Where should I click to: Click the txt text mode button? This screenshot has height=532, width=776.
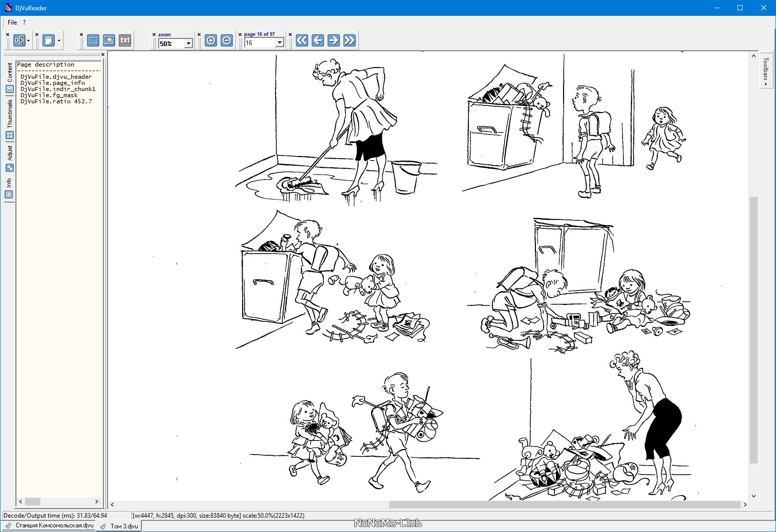tap(125, 40)
